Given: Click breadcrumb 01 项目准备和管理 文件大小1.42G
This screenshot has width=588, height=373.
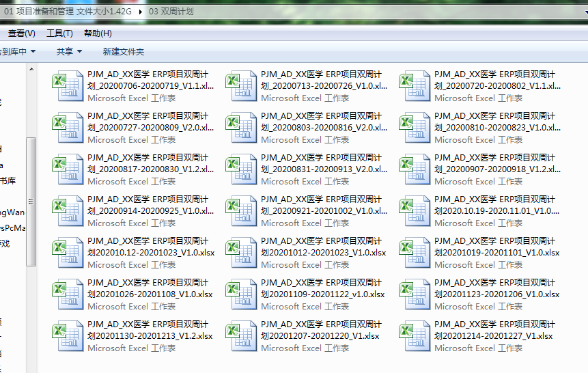Looking at the screenshot, I should 68,11.
